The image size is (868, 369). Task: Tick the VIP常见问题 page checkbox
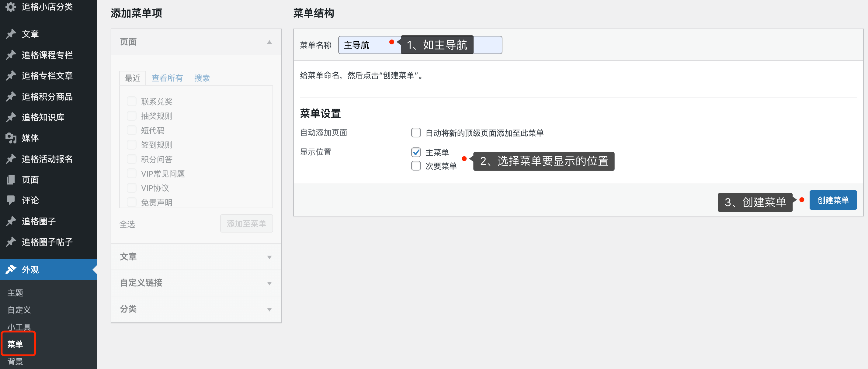(x=131, y=174)
